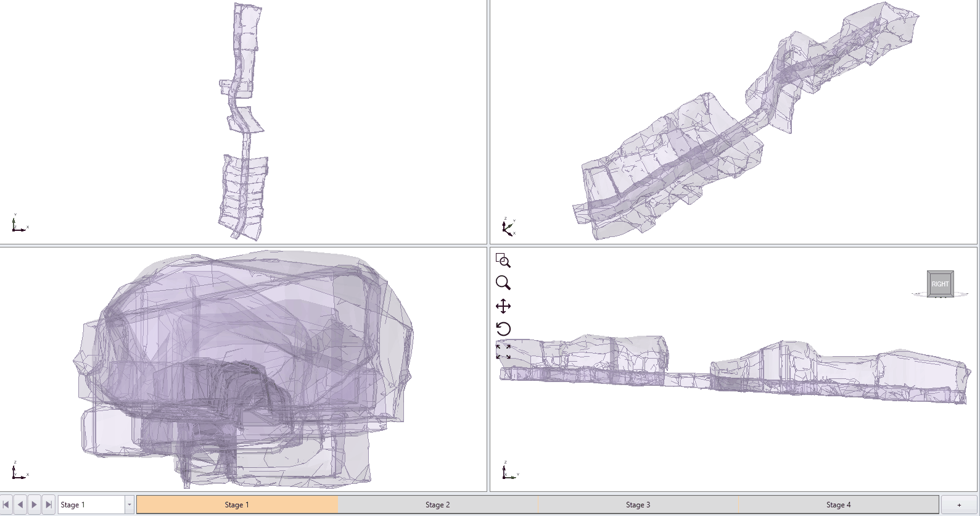This screenshot has height=516, width=980.
Task: Click the highlighted Stage 1 tab
Action: [x=237, y=505]
